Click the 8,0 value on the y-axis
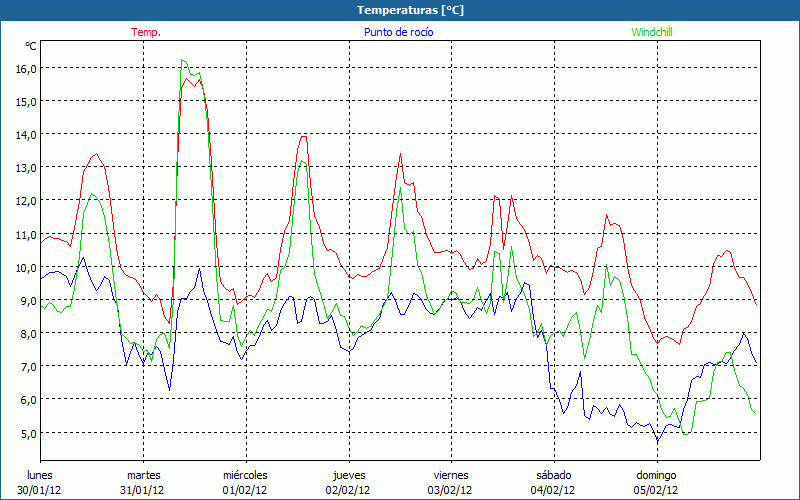Screen dimensions: 800x500 coord(26,333)
